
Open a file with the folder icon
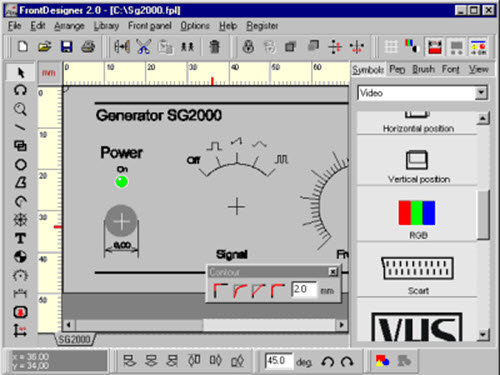(x=44, y=47)
